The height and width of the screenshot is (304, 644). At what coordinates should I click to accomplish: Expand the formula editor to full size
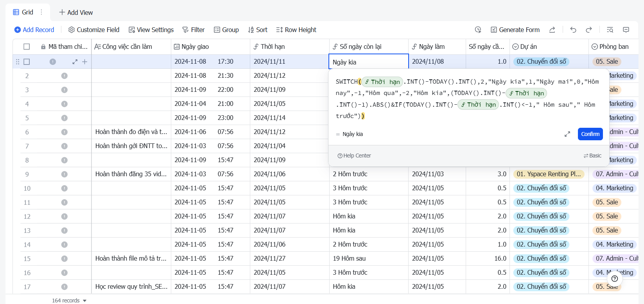tap(567, 134)
